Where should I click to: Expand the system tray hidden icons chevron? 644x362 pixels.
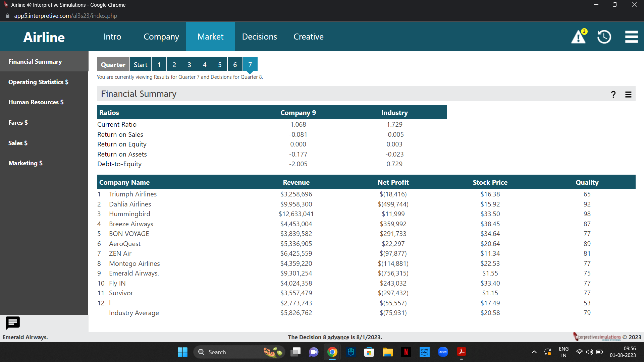point(534,352)
